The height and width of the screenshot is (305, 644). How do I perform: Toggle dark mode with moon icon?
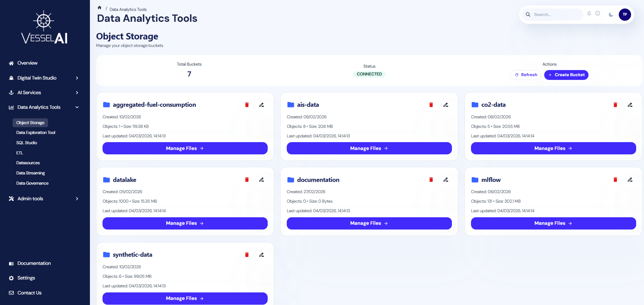(x=611, y=15)
